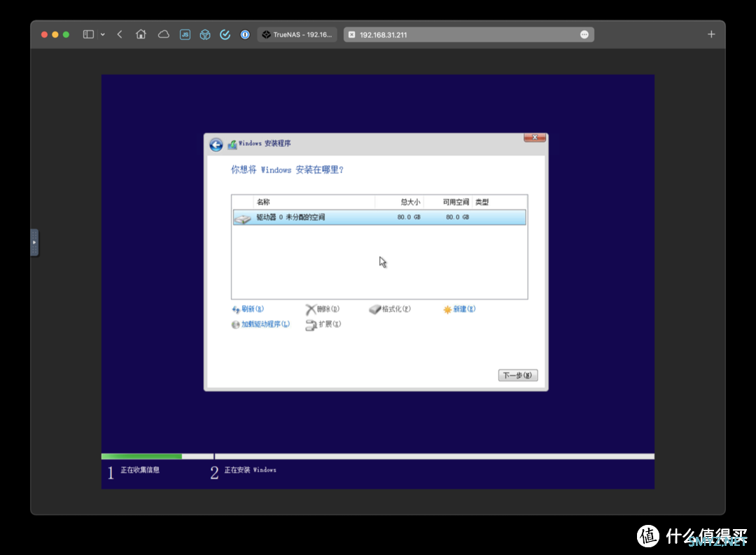
Task: Select the 192.168.31.211 address tab
Action: [468, 35]
